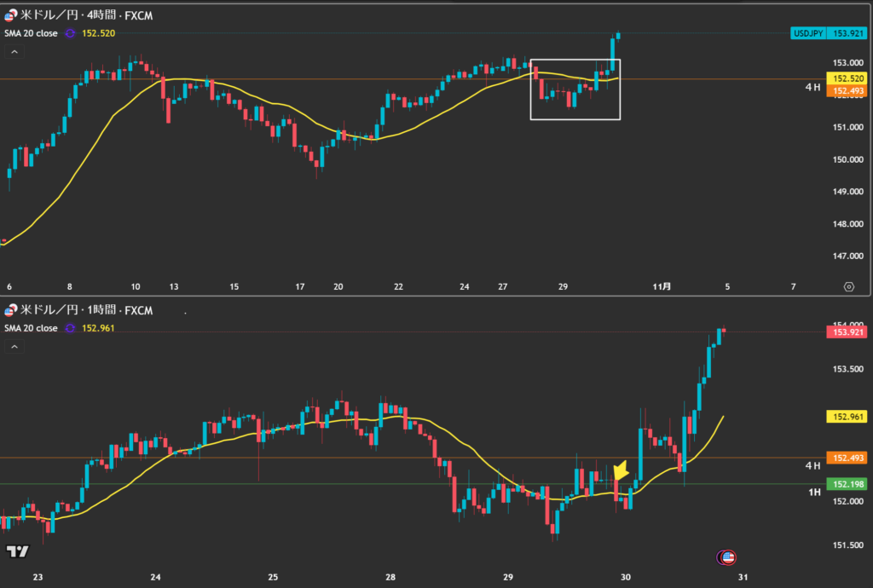Open chart settings gear on 4-hour chart
The image size is (873, 588).
[x=848, y=286]
